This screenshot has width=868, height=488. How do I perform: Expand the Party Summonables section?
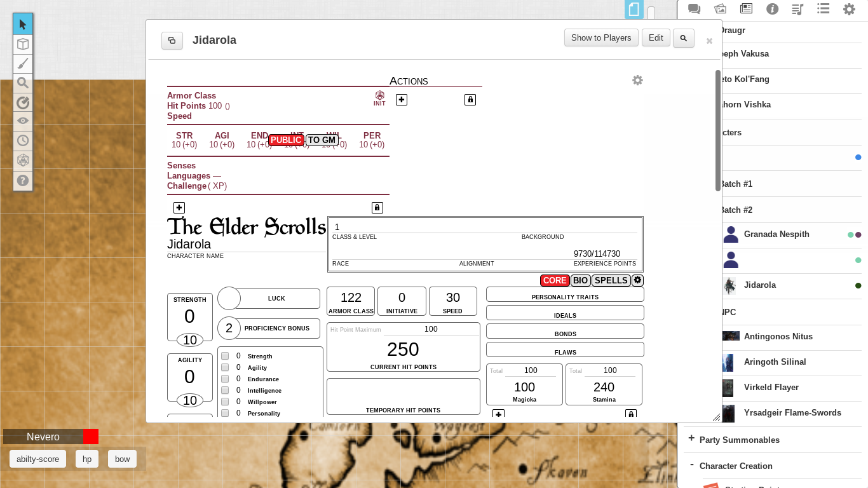coord(691,439)
